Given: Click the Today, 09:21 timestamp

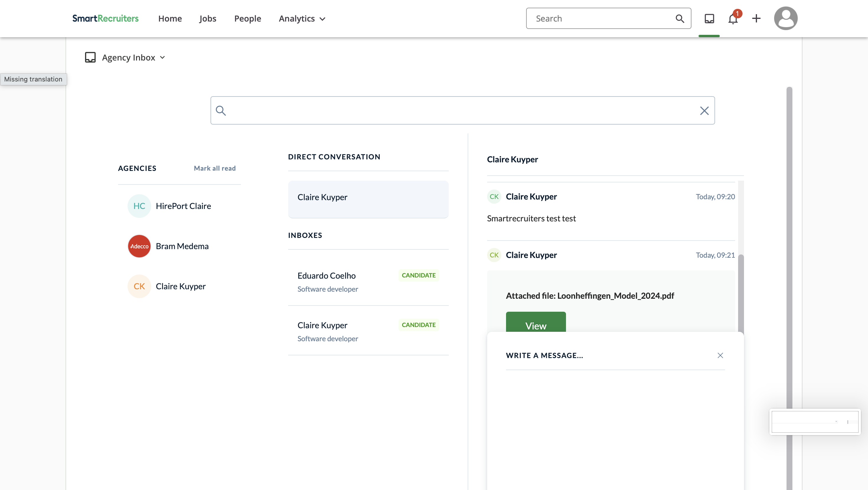Looking at the screenshot, I should coord(715,255).
